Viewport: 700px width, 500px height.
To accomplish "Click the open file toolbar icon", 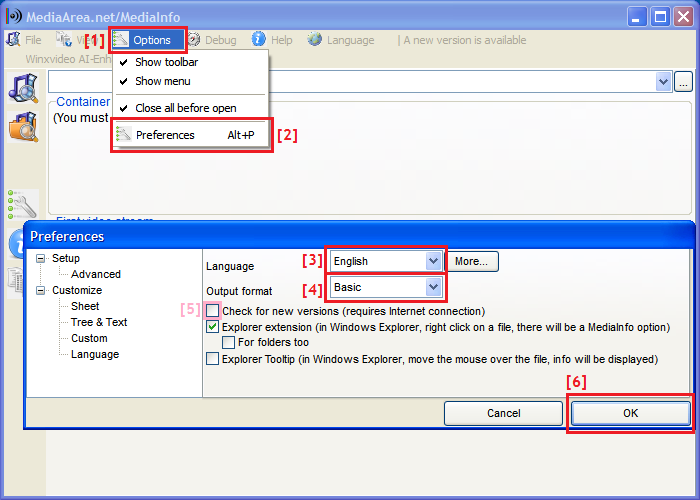I will point(23,88).
